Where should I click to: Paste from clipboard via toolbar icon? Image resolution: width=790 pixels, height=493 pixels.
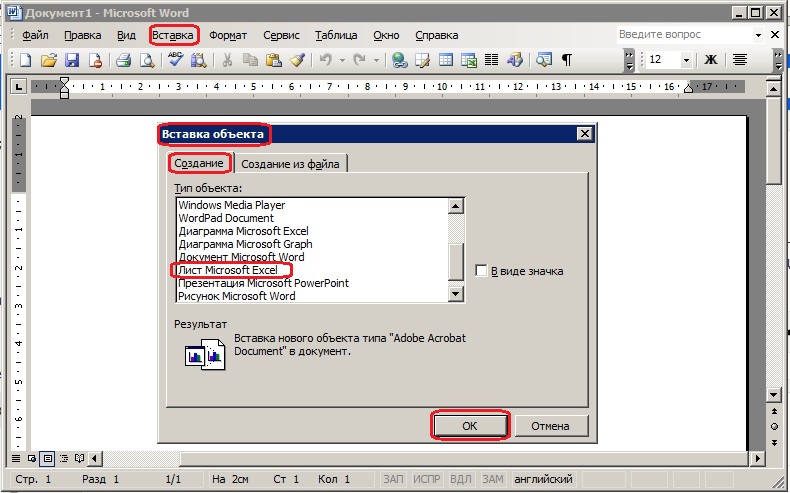click(274, 60)
